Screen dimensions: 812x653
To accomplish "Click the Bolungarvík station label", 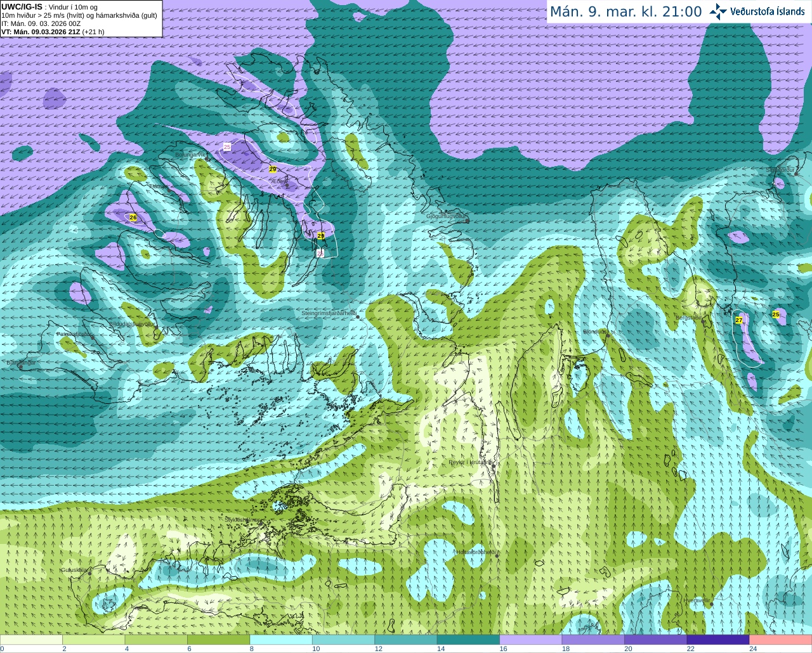I will 190,154.
